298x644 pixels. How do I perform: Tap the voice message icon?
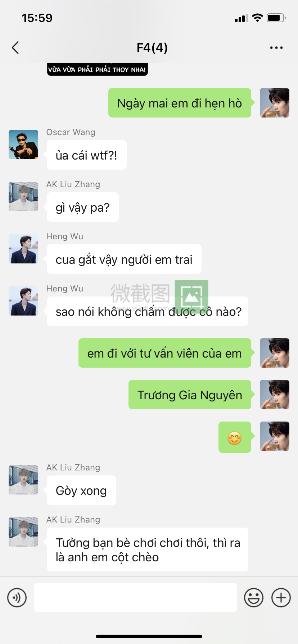click(x=17, y=598)
